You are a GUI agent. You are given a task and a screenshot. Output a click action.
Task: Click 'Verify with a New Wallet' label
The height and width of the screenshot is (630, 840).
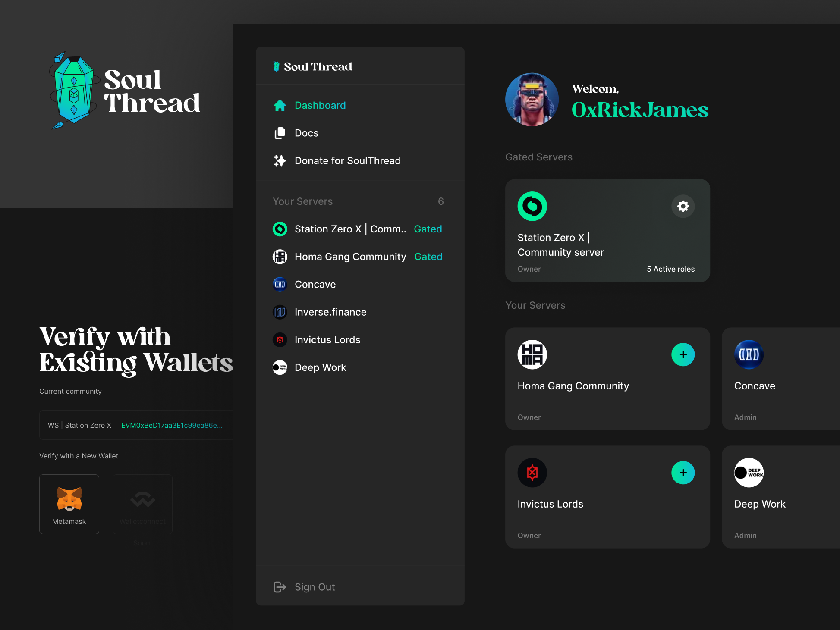click(79, 456)
